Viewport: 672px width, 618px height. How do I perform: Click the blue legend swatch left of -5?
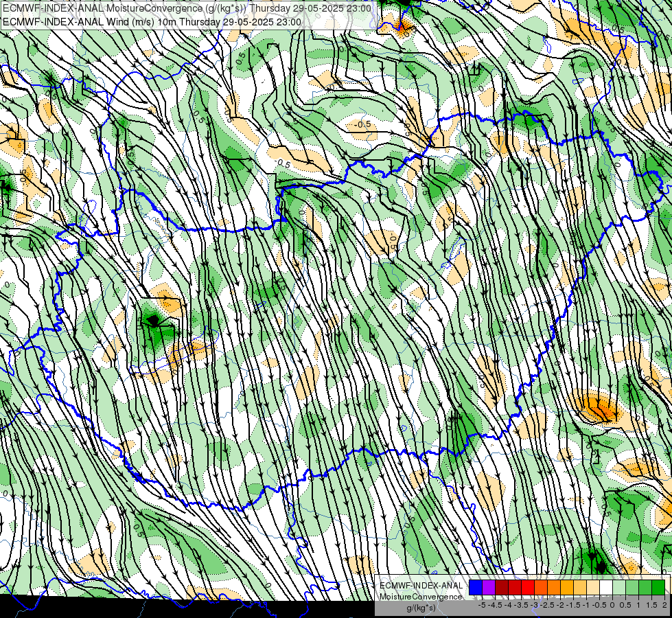(x=476, y=588)
